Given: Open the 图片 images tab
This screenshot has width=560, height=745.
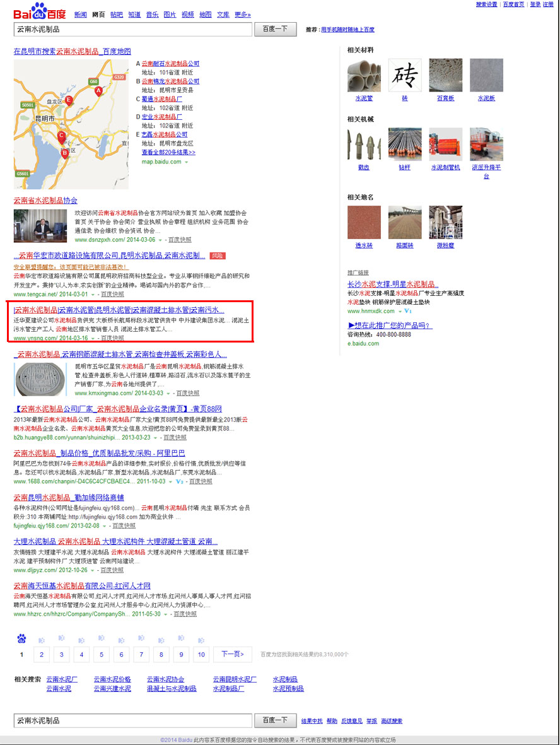Looking at the screenshot, I should 170,15.
